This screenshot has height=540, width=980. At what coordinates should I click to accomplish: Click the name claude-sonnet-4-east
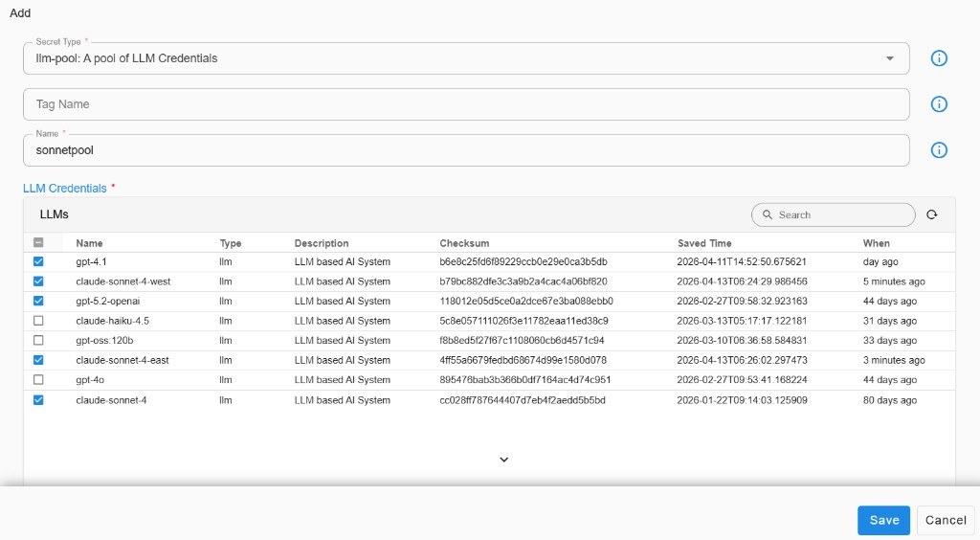(x=122, y=360)
